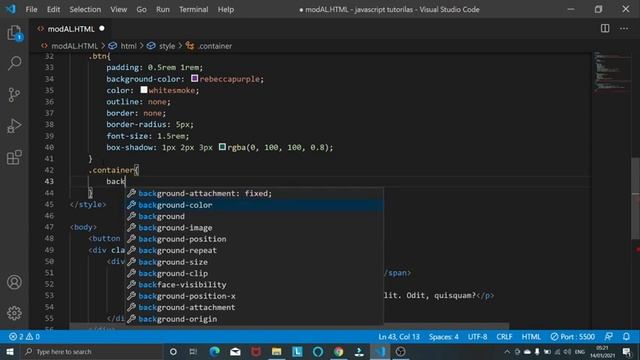Open the Run and Debug view

(14, 126)
